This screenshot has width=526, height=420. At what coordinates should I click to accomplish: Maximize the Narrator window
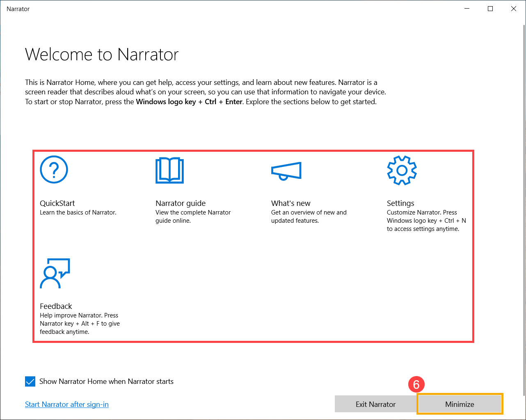pyautogui.click(x=490, y=9)
